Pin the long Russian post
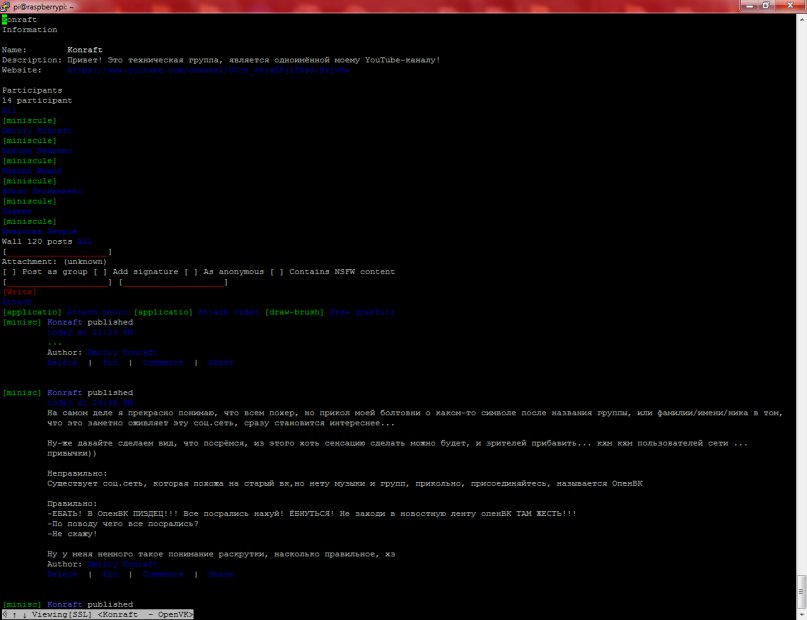This screenshot has width=807, height=620. click(x=110, y=574)
